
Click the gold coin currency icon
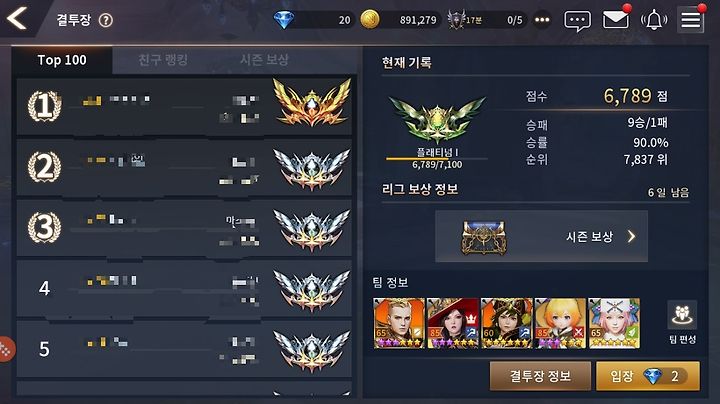pyautogui.click(x=370, y=20)
